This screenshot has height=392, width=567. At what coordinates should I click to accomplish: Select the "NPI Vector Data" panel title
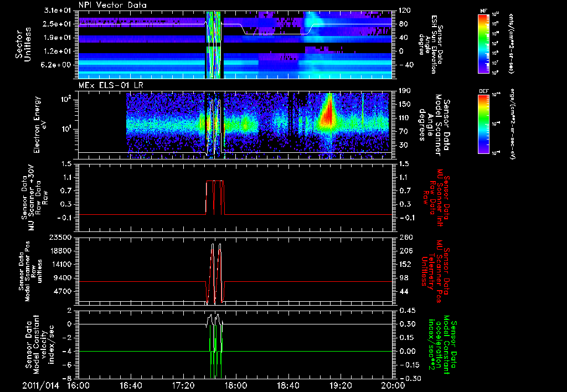click(x=112, y=5)
